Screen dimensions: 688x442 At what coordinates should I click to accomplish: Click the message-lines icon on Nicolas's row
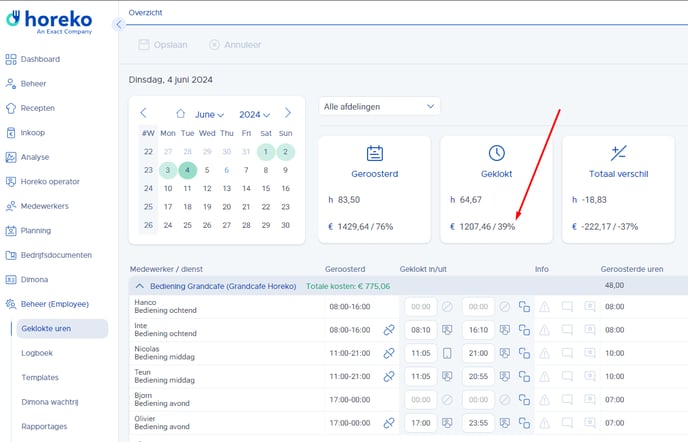click(590, 353)
